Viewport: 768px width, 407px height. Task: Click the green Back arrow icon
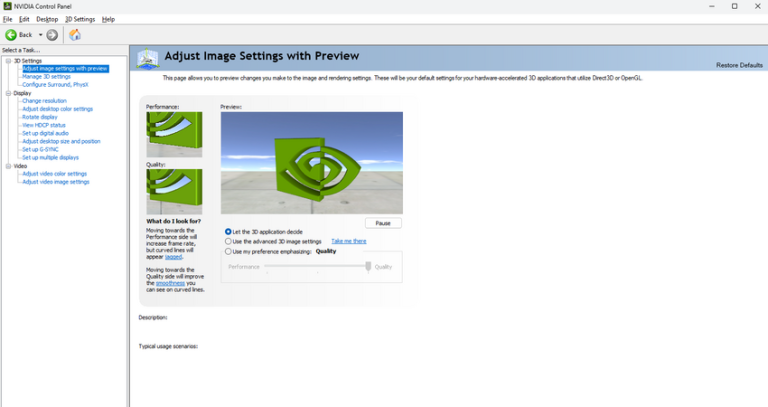coord(11,35)
